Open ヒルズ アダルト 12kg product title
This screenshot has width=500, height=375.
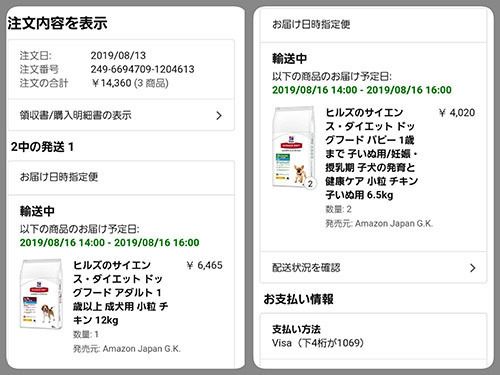tap(121, 292)
